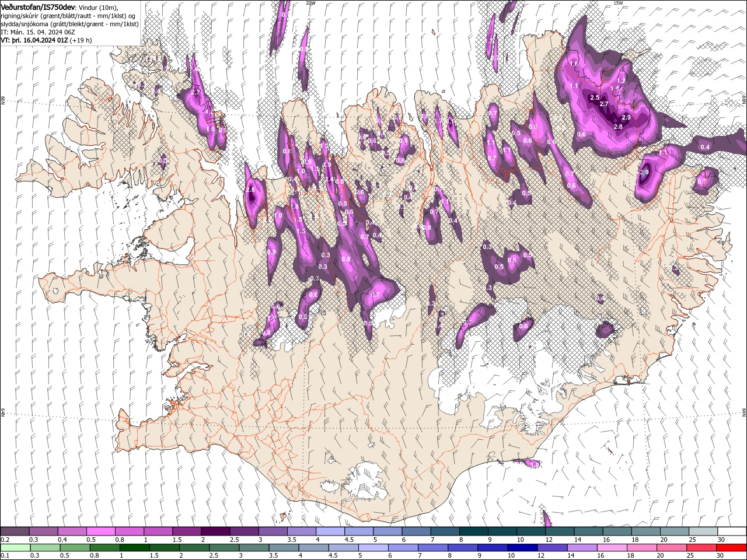Screen dimensions: 747x560
Task: Pick the light pink 16 rain swatch
Action: (612, 548)
